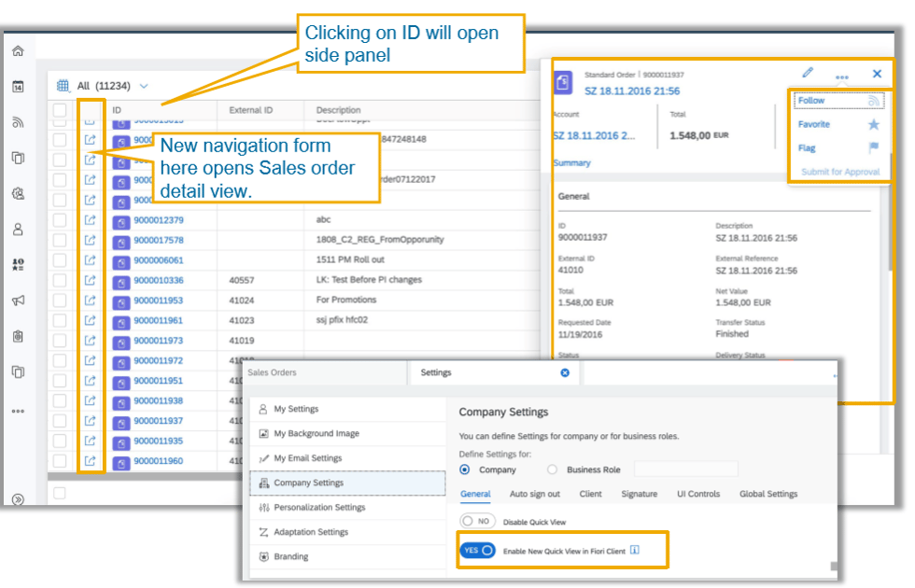Choose Favorite from the actions menu

point(814,124)
